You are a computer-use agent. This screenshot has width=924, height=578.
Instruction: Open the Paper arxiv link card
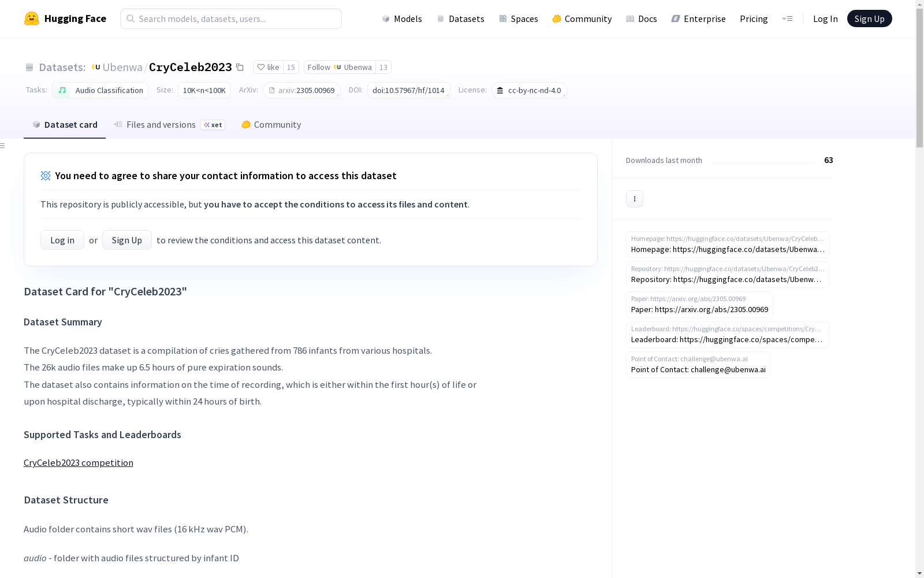click(x=699, y=305)
